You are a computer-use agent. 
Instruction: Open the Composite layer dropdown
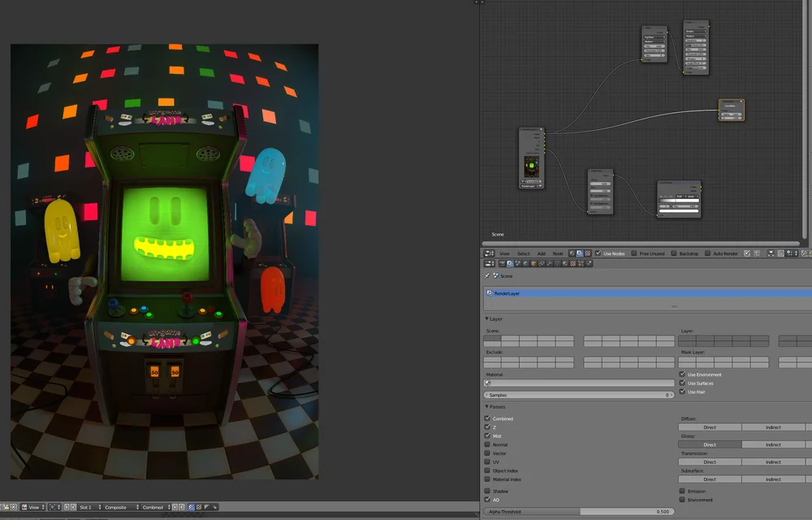tap(122, 507)
